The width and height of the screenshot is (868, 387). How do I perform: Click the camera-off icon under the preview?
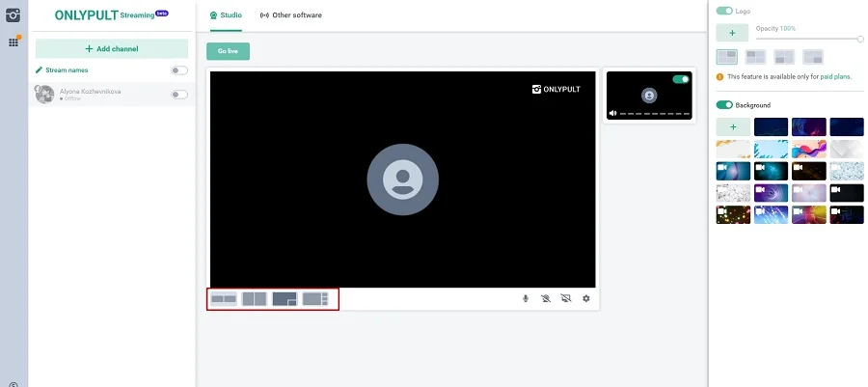pos(546,298)
